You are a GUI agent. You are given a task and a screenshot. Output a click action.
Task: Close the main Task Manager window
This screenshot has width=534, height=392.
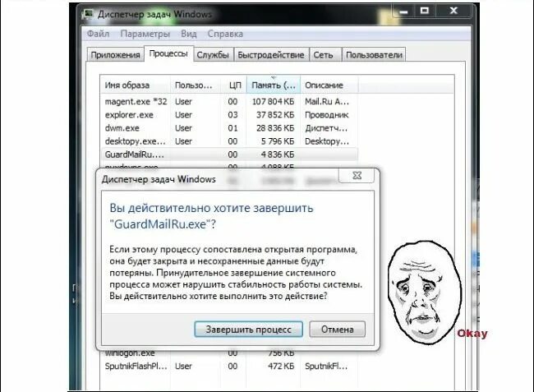[x=453, y=12]
